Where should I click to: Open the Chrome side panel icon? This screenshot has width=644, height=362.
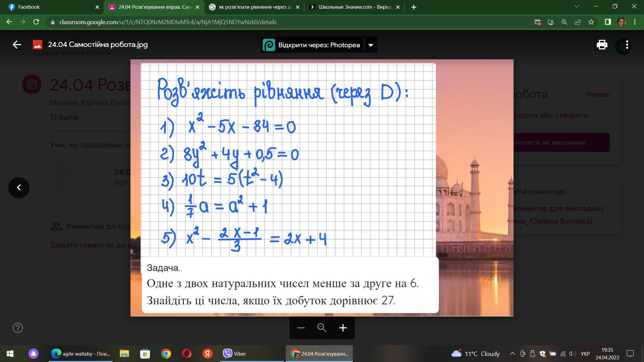pos(607,22)
